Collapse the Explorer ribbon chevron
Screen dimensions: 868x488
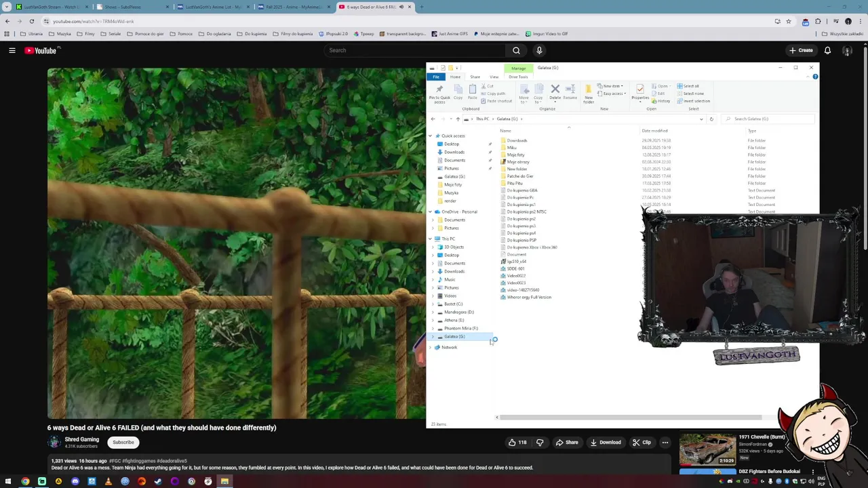click(x=807, y=77)
